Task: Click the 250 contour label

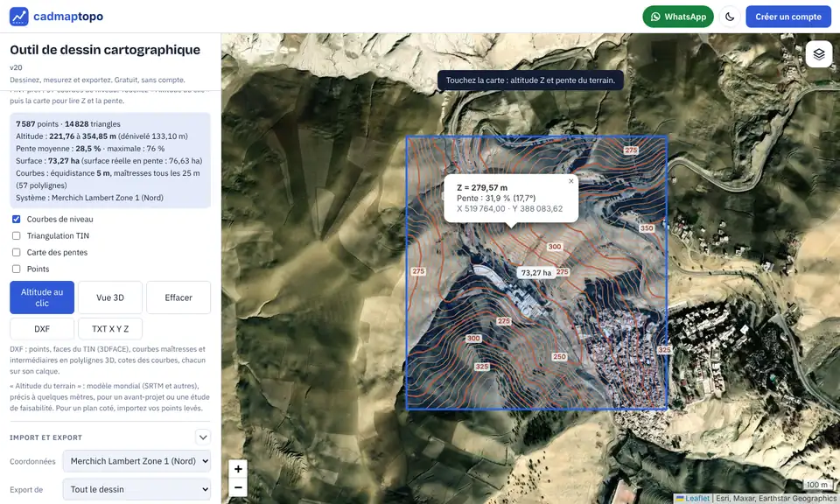Action: 559,357
